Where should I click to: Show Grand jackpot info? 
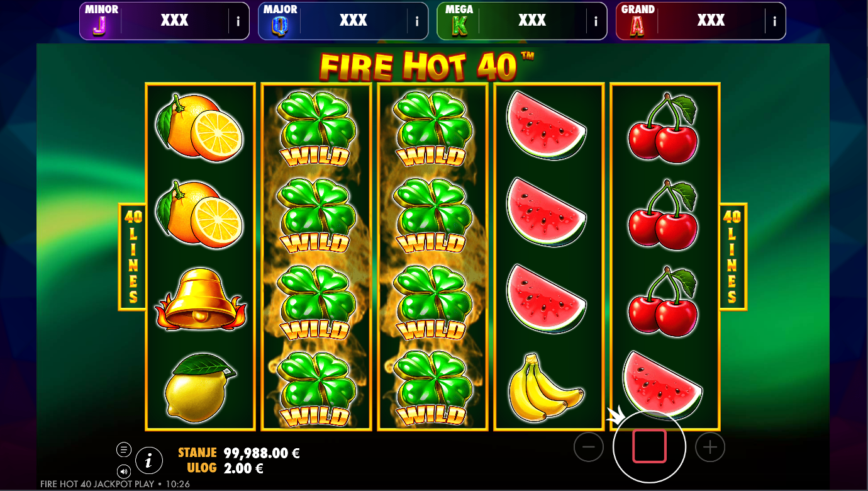(x=775, y=21)
